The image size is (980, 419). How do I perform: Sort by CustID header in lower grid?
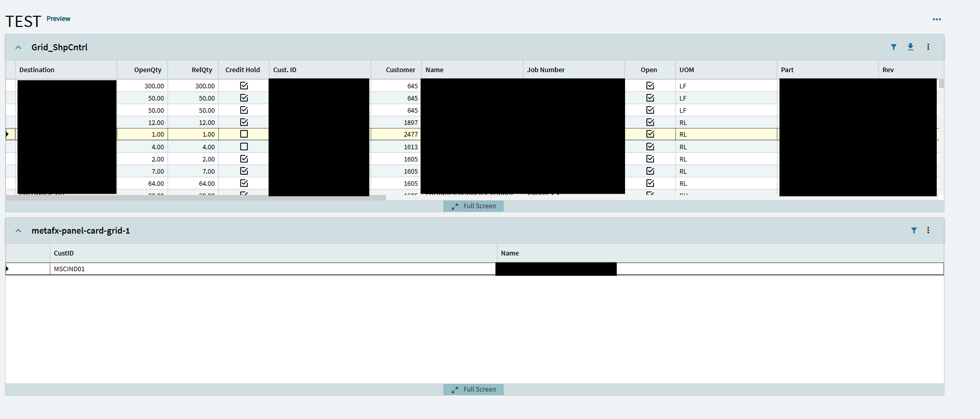coord(273,253)
